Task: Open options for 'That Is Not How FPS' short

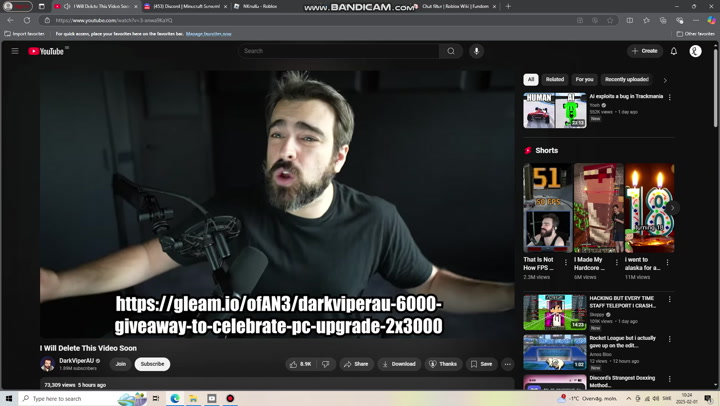Action: pos(566,262)
